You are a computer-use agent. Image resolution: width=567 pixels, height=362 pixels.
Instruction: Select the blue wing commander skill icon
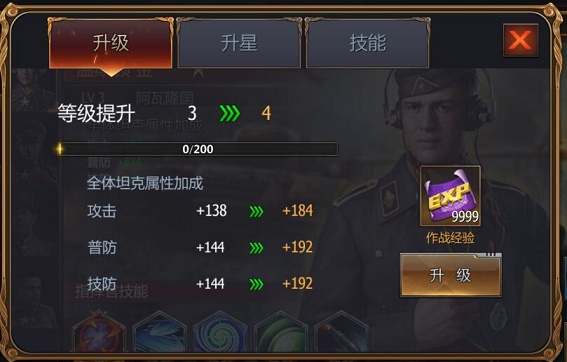click(x=159, y=331)
